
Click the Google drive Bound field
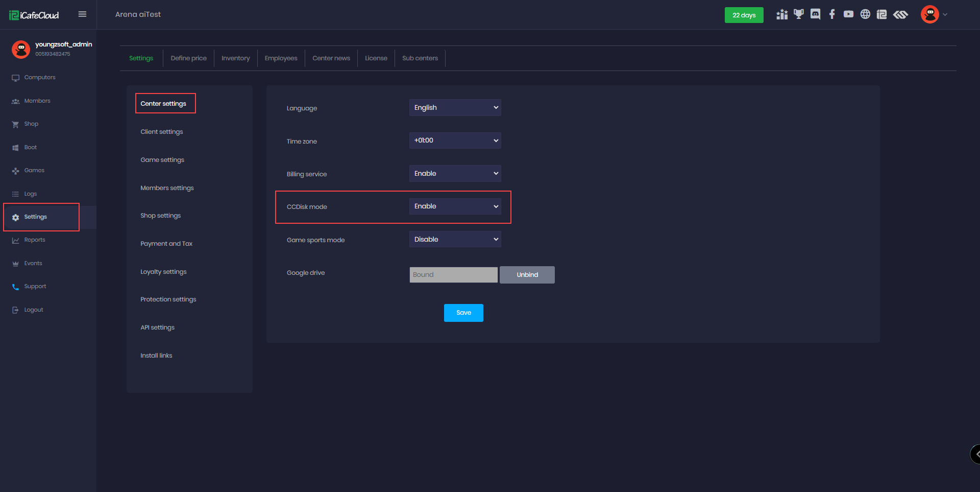pos(453,275)
